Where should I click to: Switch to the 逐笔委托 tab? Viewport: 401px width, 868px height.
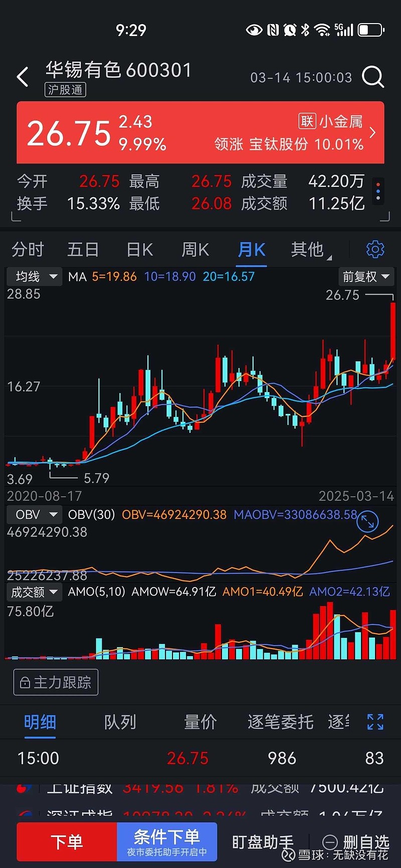281,722
